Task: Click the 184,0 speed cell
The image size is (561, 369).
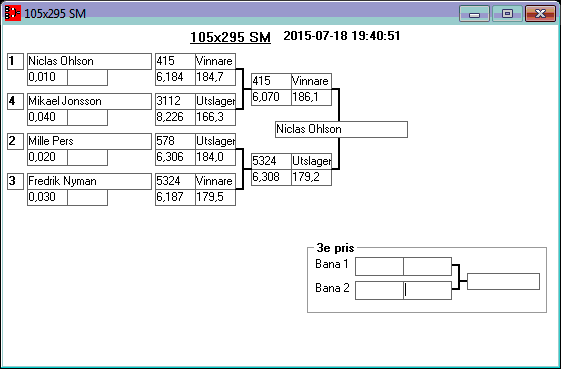Action: pos(215,157)
